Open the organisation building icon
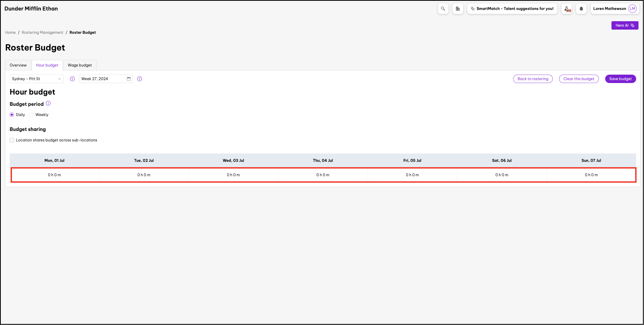The image size is (644, 325). coord(458,9)
